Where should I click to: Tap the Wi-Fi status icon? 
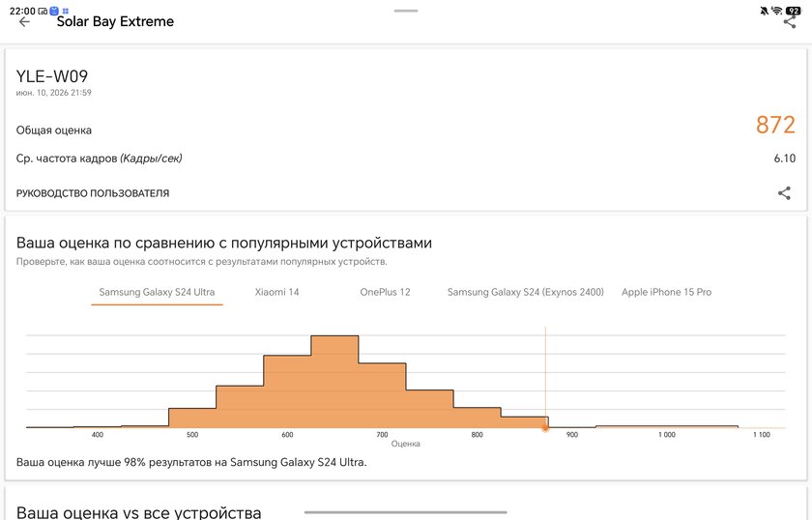777,11
